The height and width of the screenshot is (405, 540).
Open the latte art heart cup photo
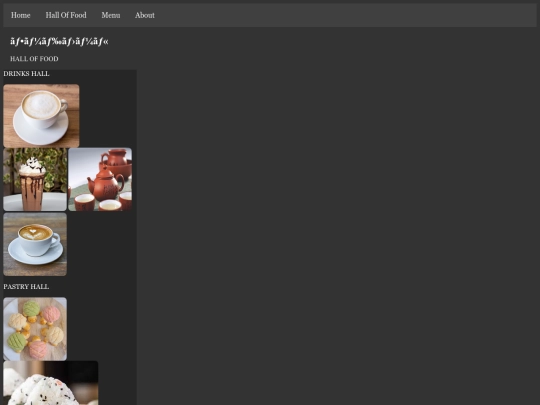(35, 244)
